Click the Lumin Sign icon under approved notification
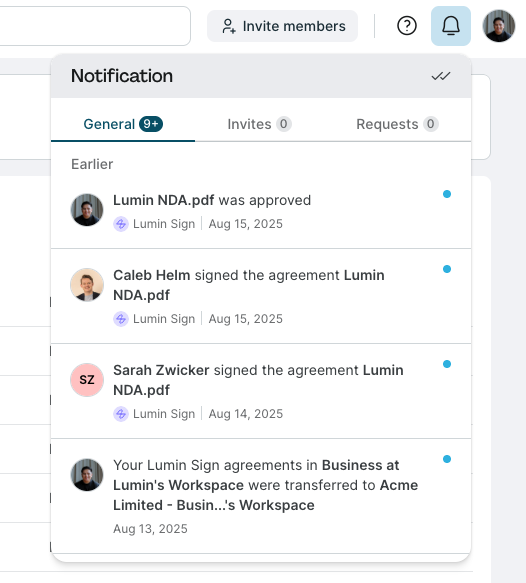The height and width of the screenshot is (583, 526). pyautogui.click(x=121, y=224)
